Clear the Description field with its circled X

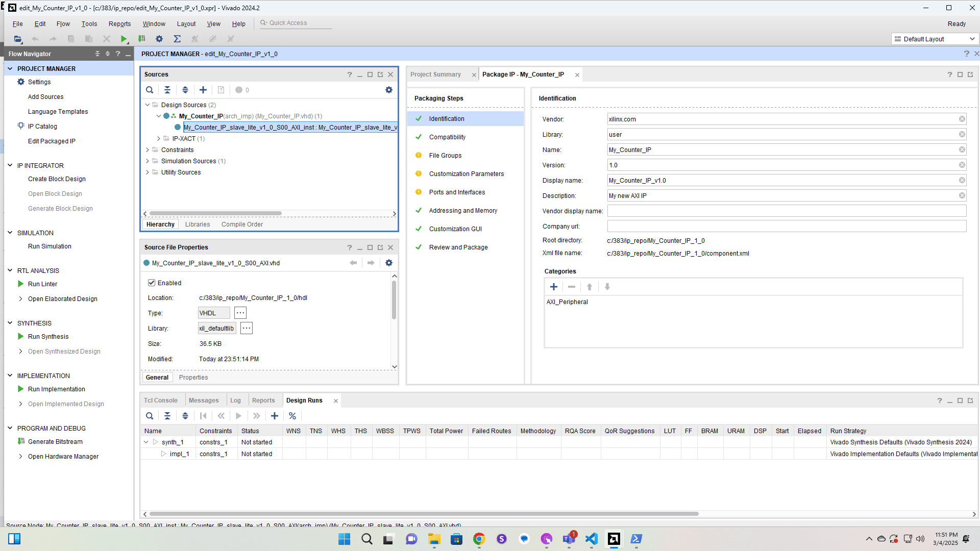pos(962,195)
